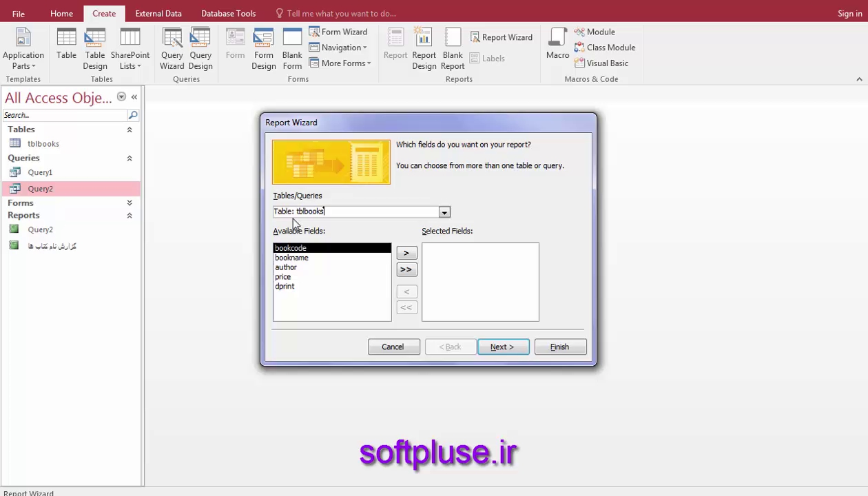The image size is (868, 496).
Task: Switch to the External Data tab
Action: [158, 13]
